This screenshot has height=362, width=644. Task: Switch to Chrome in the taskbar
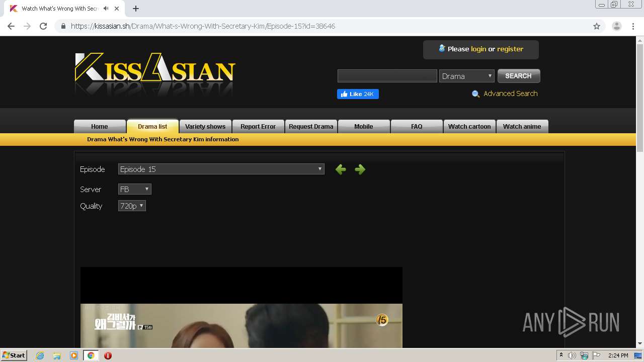click(91, 355)
